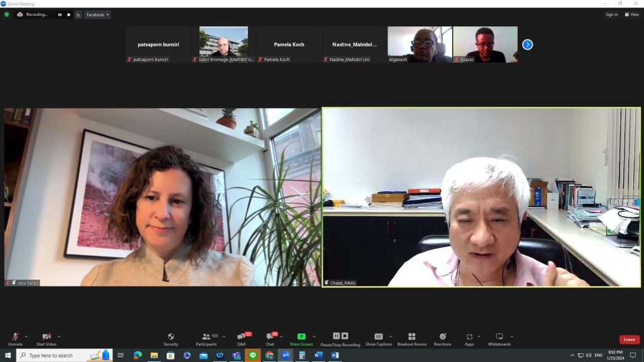Click the green Share Screen icon
644x362 pixels.
click(301, 337)
